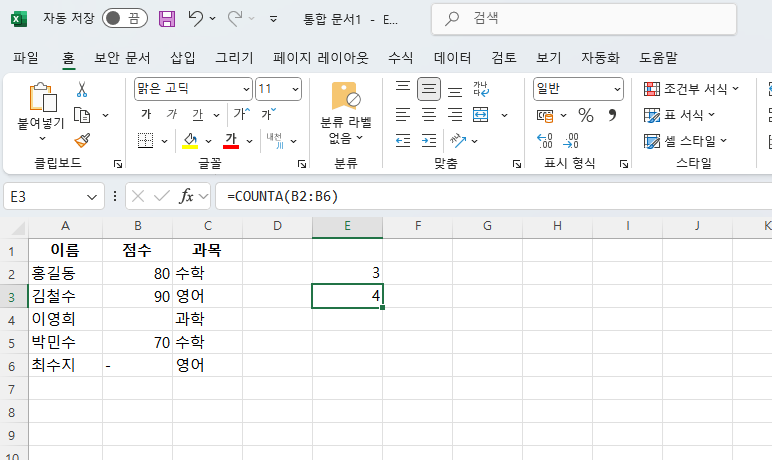Screen dimensions: 772x460
Task: Open the 보기 ribbon tab
Action: tap(548, 58)
